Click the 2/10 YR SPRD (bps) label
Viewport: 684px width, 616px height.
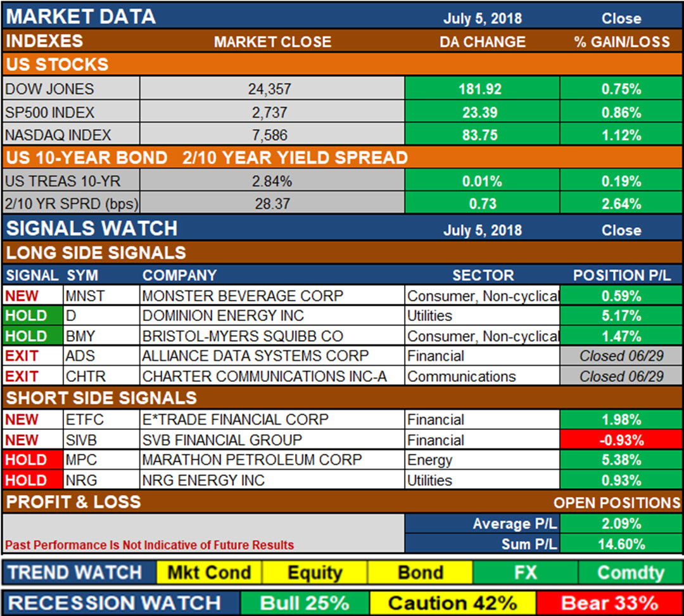pos(72,204)
